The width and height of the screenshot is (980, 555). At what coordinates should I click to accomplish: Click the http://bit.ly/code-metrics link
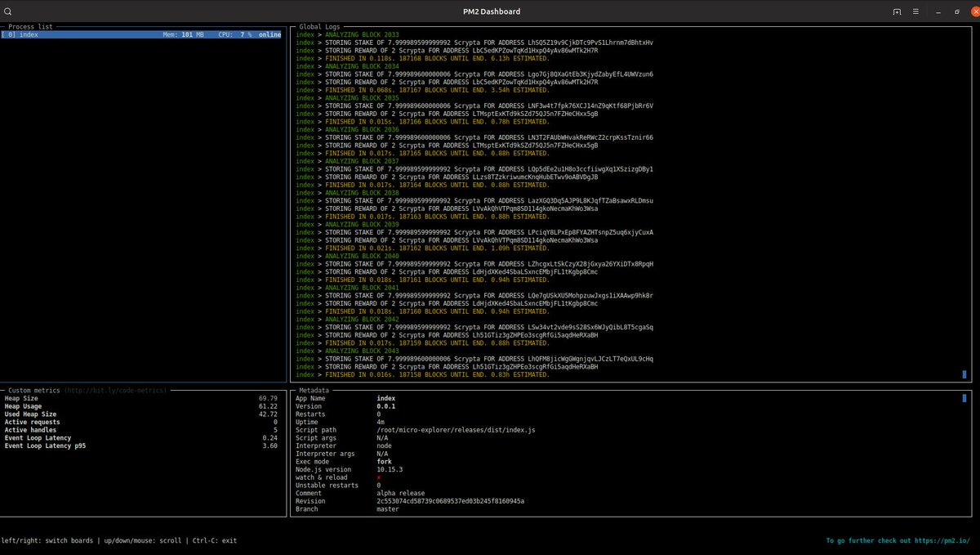click(x=116, y=391)
